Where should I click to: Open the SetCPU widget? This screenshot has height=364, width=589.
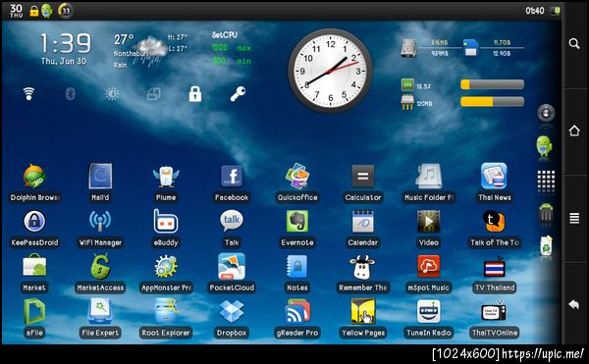(232, 48)
